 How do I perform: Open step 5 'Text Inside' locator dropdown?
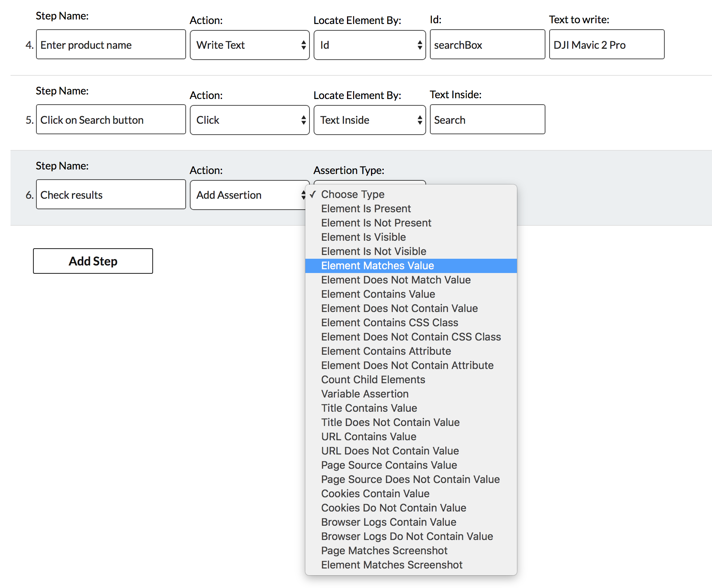tap(370, 120)
